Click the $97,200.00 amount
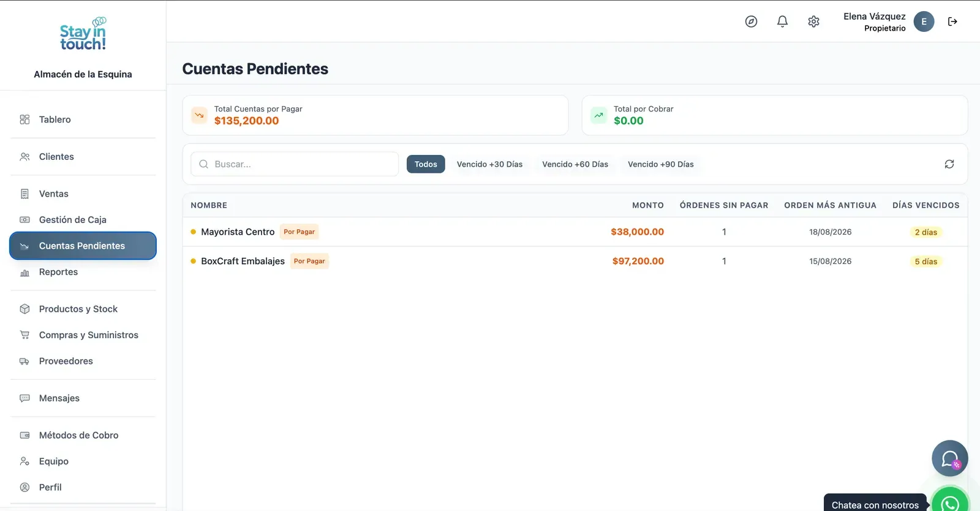Image resolution: width=980 pixels, height=511 pixels. point(638,261)
